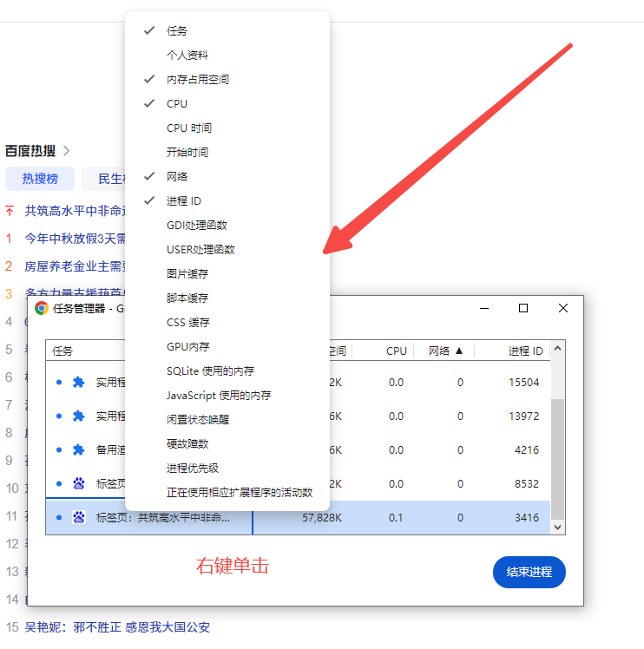Viewport: 644px width, 649px height.
Task: Uncheck the 进程 ID column option
Action: (x=227, y=200)
